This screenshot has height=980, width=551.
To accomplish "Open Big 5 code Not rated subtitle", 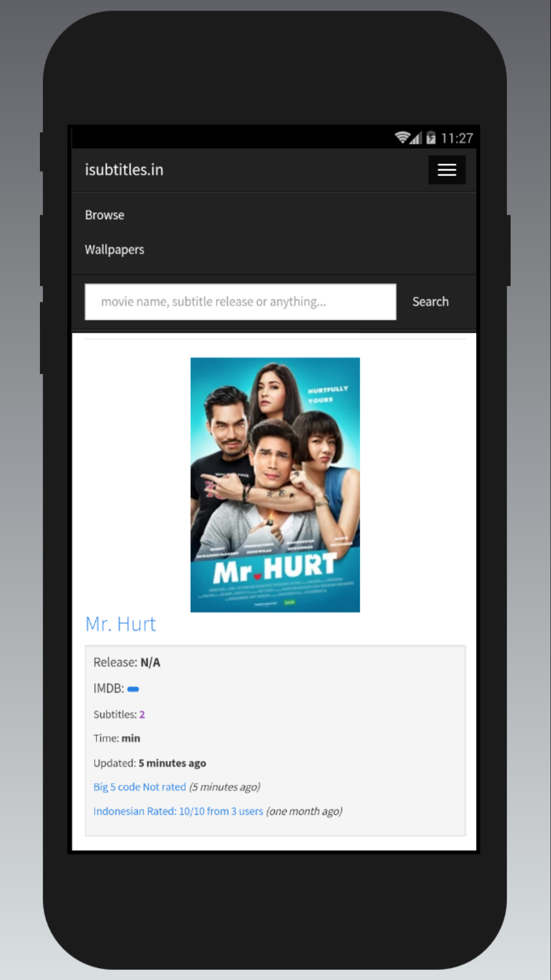I will pyautogui.click(x=140, y=787).
